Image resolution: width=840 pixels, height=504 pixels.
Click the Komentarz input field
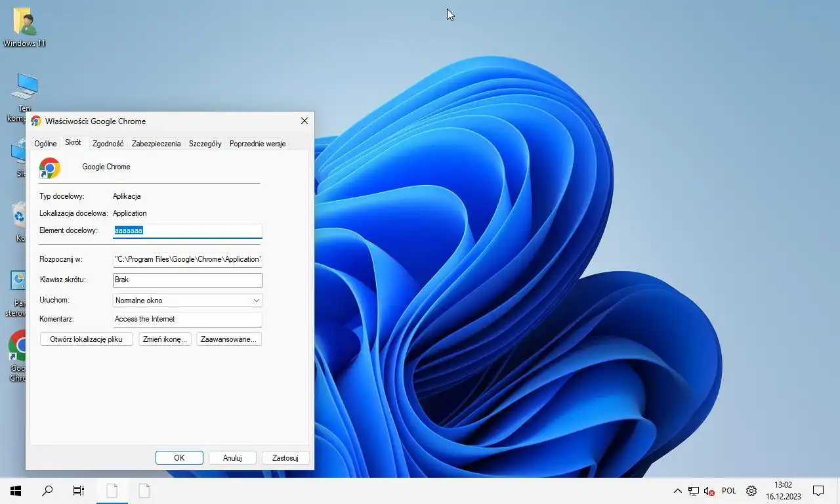coord(188,320)
